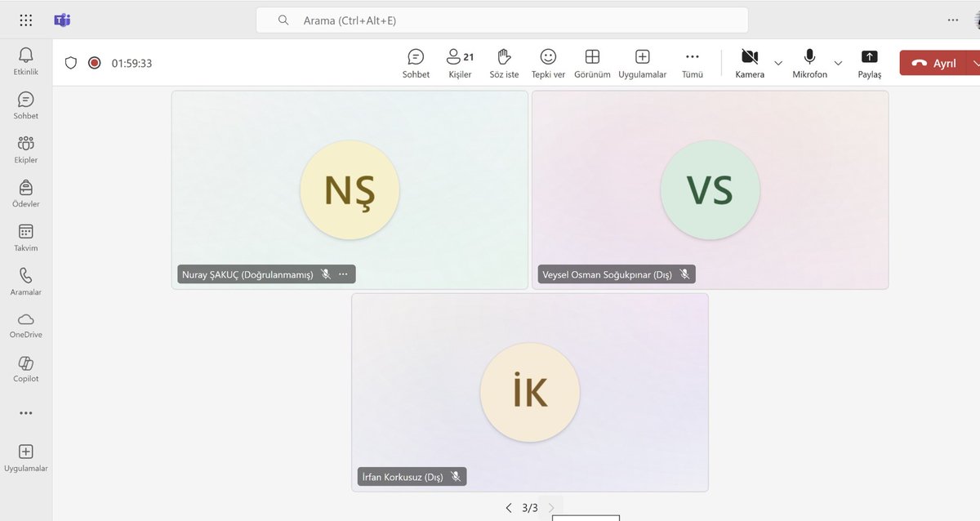Open the app launcher waffle grid
The image size is (980, 521).
26,20
